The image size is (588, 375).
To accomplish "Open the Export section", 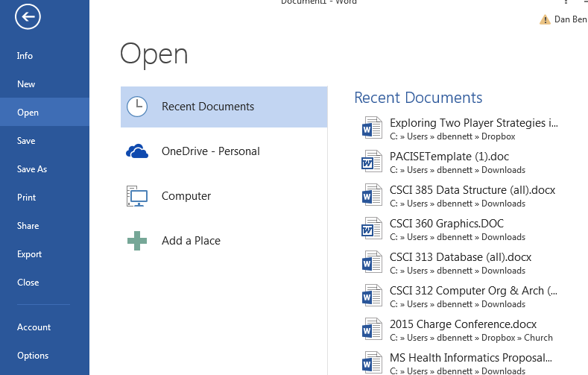I will 30,254.
